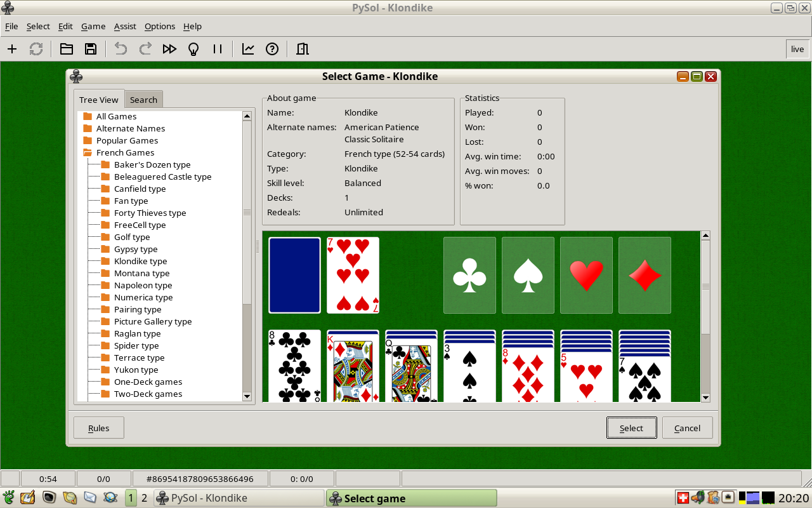812x508 pixels.
Task: Click the Rules button
Action: coord(99,428)
